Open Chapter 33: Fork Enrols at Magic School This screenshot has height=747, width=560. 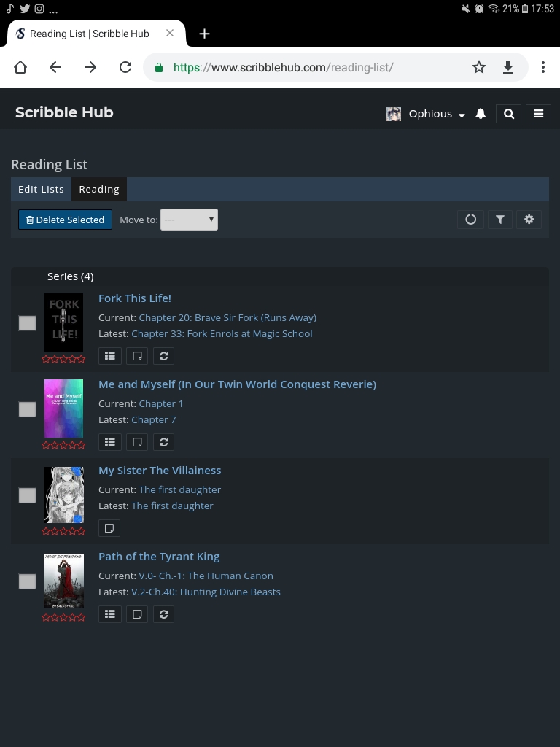(222, 334)
